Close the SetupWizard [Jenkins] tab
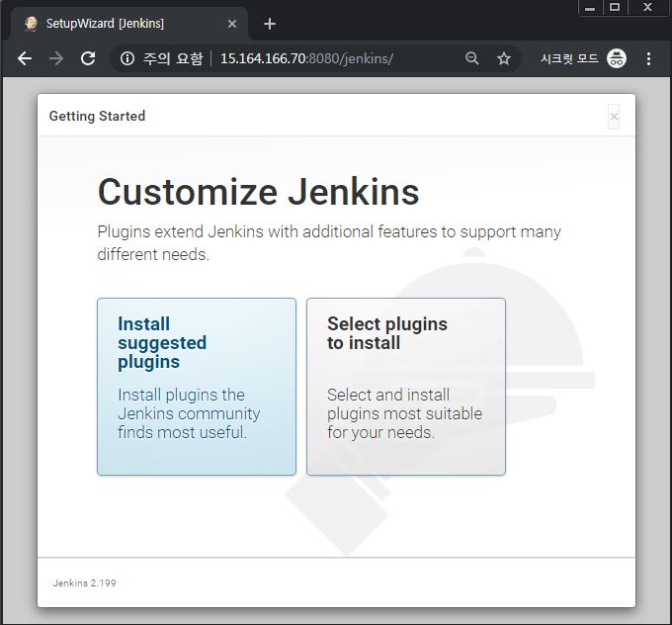 click(x=232, y=24)
